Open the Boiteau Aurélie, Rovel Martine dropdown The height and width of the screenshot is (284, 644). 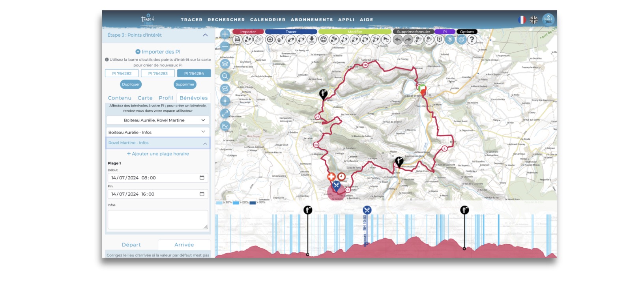coord(157,120)
